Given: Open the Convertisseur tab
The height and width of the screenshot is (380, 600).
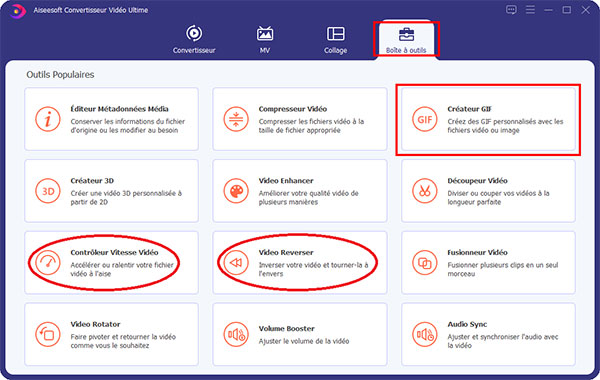Looking at the screenshot, I should pos(194,39).
